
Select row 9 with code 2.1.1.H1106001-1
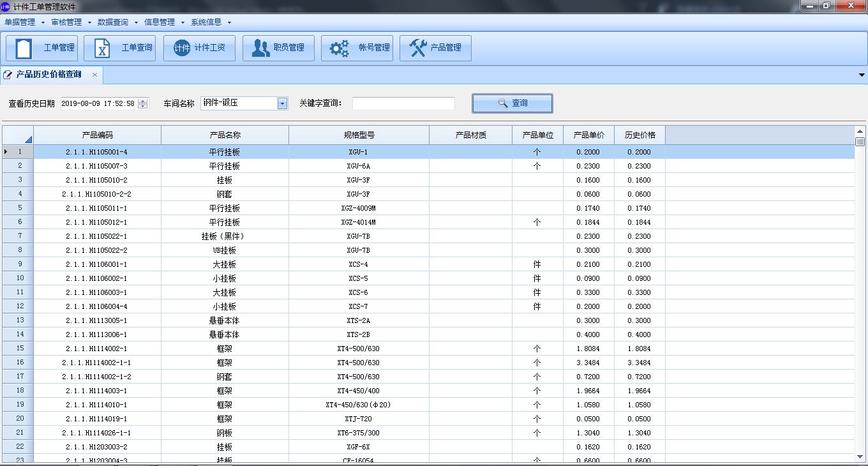point(97,264)
